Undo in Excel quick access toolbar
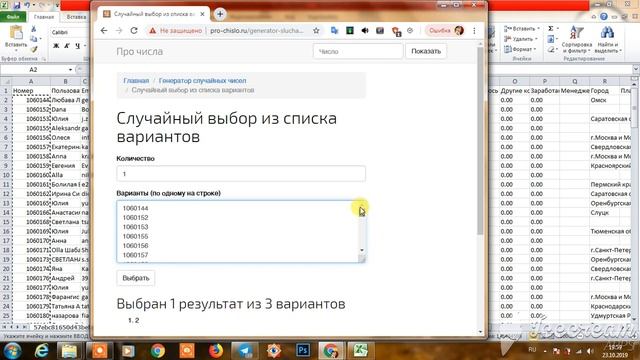 point(27,5)
